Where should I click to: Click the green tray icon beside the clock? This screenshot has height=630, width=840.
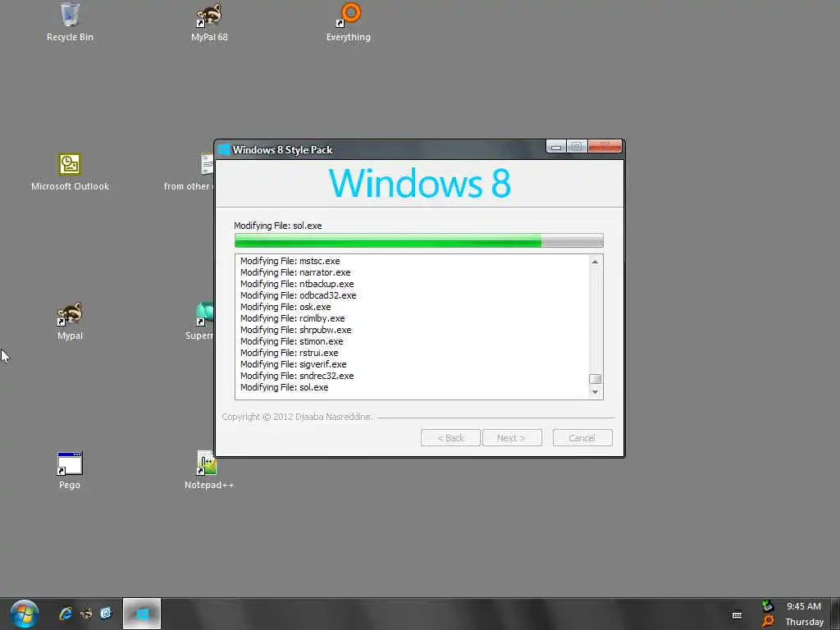[768, 606]
